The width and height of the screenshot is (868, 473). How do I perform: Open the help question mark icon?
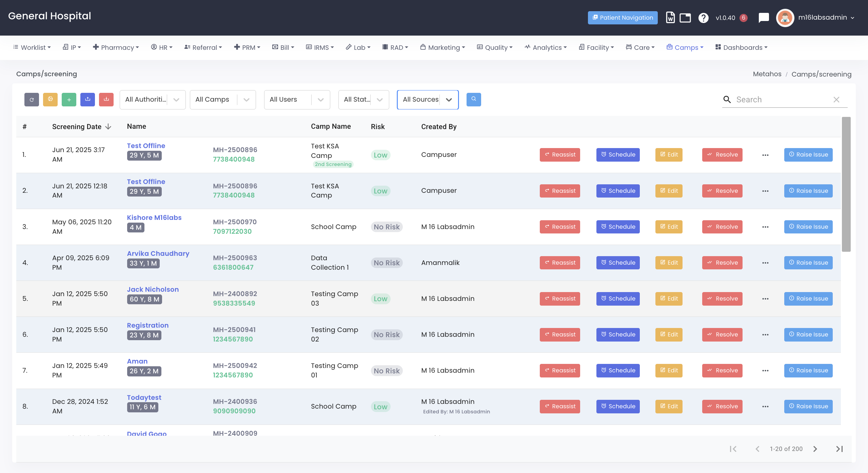(x=704, y=18)
